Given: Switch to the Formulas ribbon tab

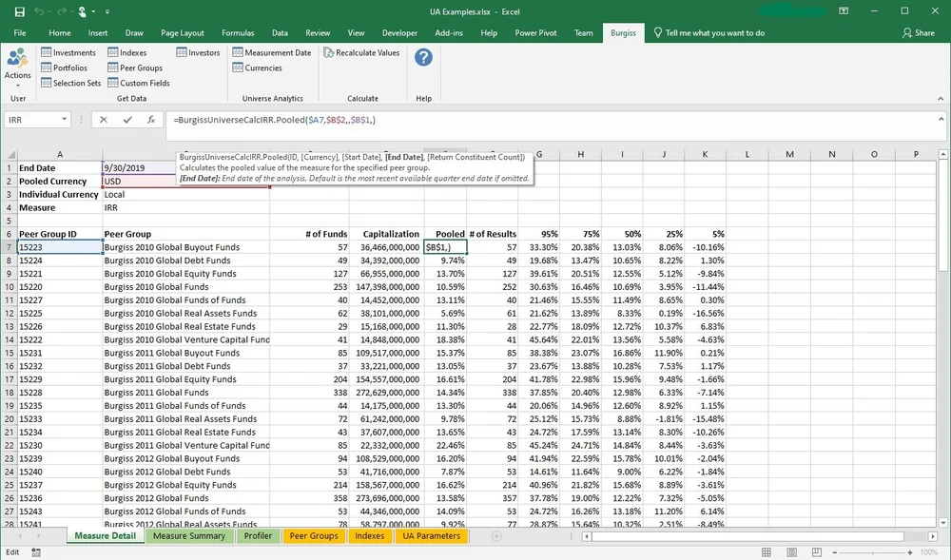Looking at the screenshot, I should click(x=238, y=32).
